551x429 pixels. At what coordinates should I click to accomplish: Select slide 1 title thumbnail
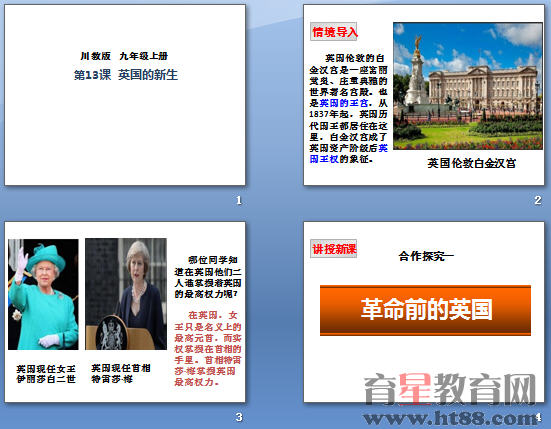125,95
